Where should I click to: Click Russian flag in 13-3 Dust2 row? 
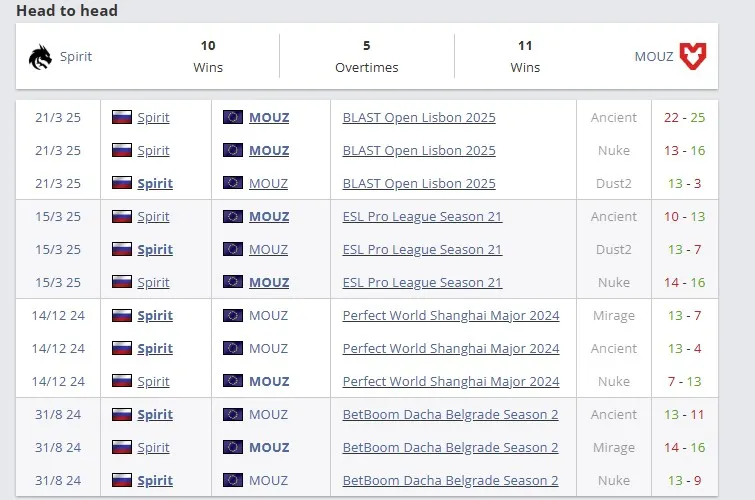tap(122, 183)
